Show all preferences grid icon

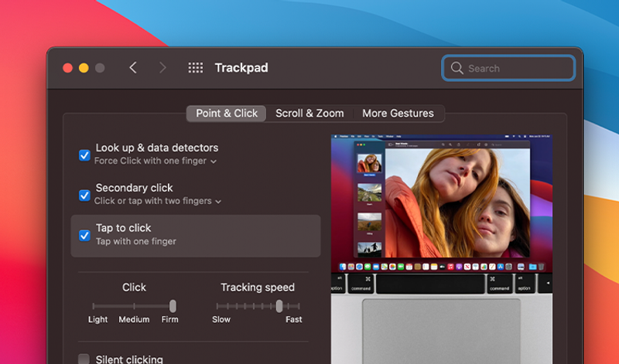(x=196, y=68)
